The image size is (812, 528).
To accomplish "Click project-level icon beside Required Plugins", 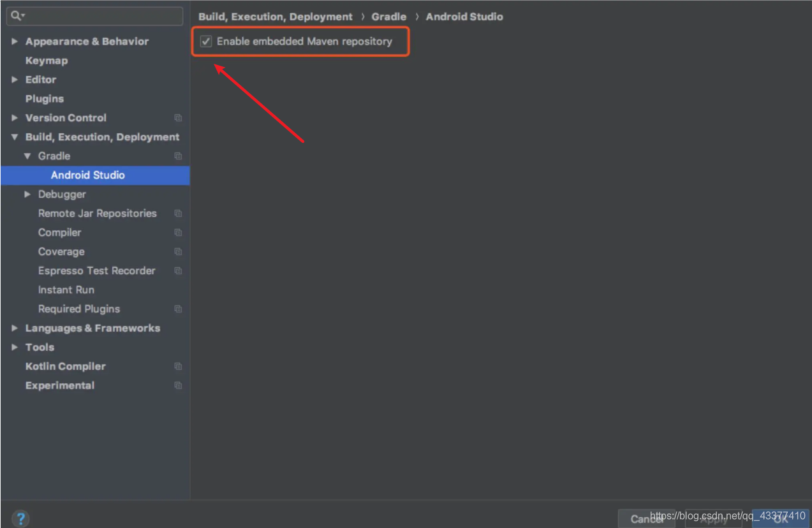I will [x=178, y=309].
